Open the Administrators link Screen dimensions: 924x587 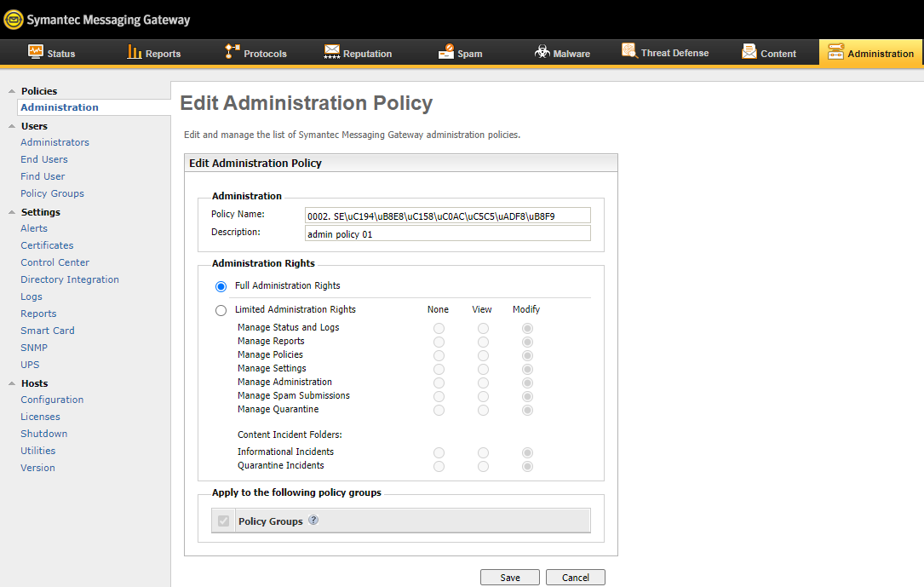point(55,142)
